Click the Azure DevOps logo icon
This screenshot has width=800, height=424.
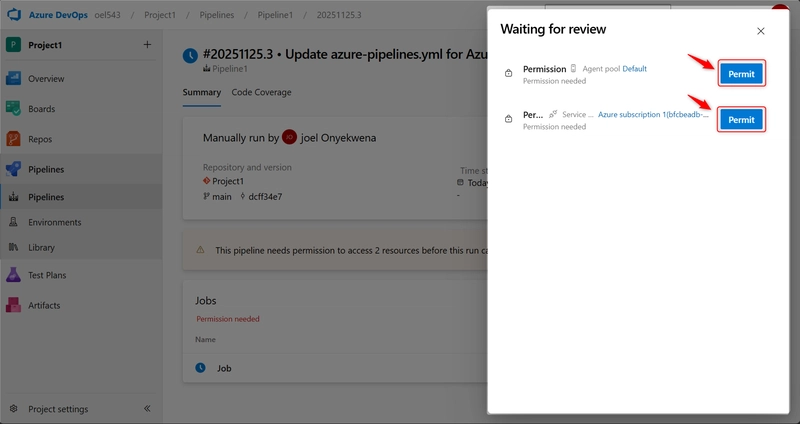pyautogui.click(x=15, y=16)
